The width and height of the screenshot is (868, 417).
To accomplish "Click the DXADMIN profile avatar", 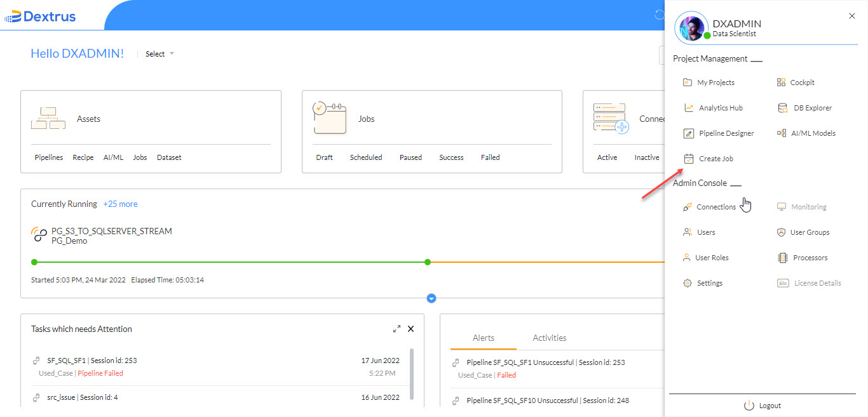I will point(691,28).
